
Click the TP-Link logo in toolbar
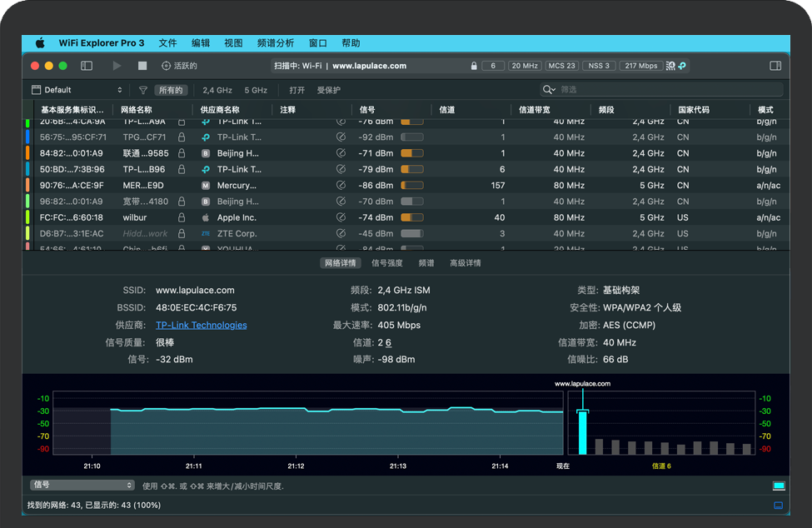[681, 66]
